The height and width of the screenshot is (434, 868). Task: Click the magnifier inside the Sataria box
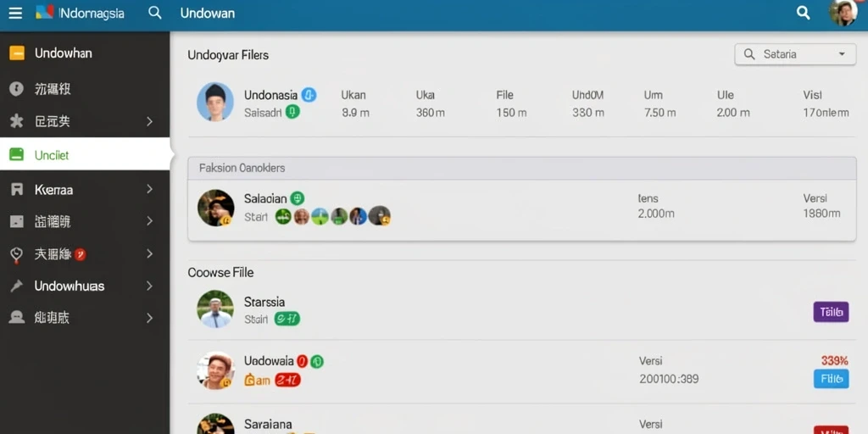749,54
